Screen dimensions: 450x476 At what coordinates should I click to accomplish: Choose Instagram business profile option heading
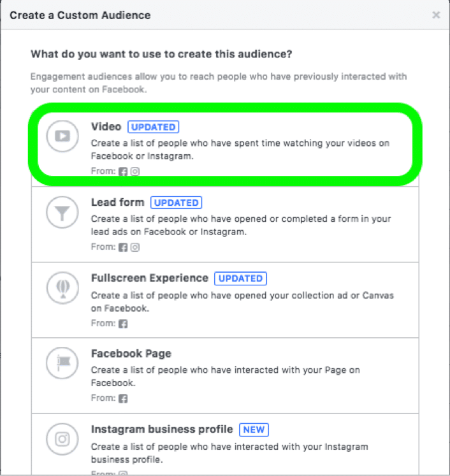click(x=162, y=429)
